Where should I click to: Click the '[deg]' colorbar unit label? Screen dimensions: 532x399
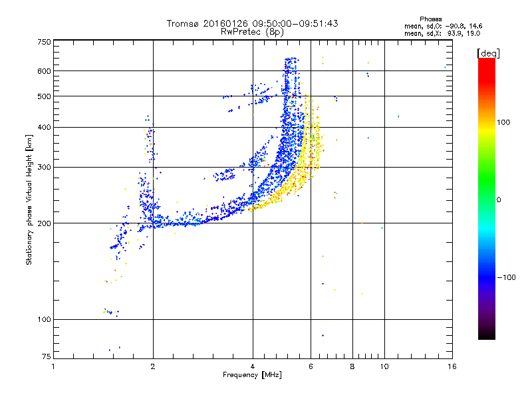coord(488,53)
